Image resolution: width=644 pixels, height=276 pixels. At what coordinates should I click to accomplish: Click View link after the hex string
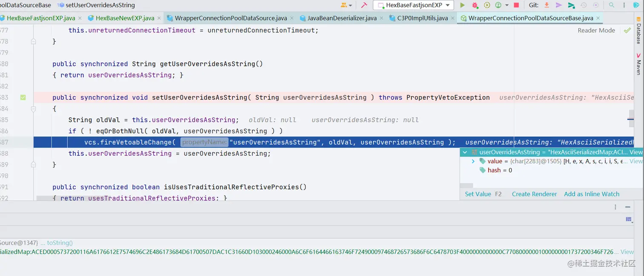point(627,252)
